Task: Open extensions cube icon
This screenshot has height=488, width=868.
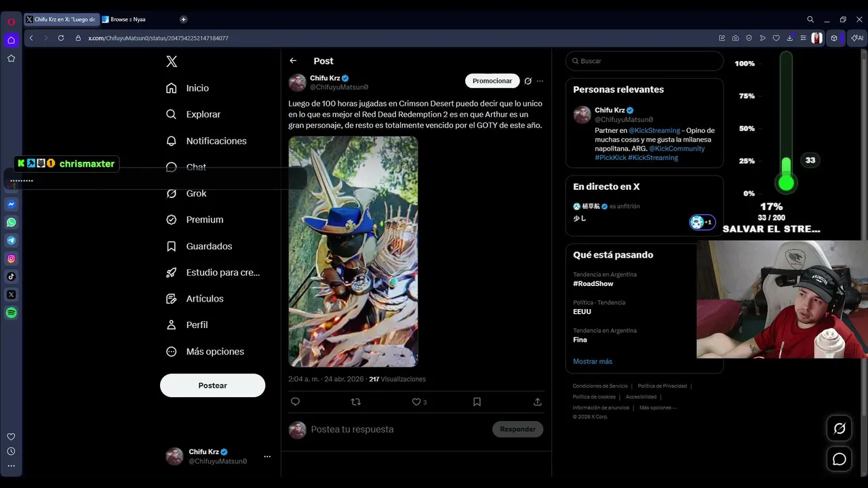Action: coord(834,38)
